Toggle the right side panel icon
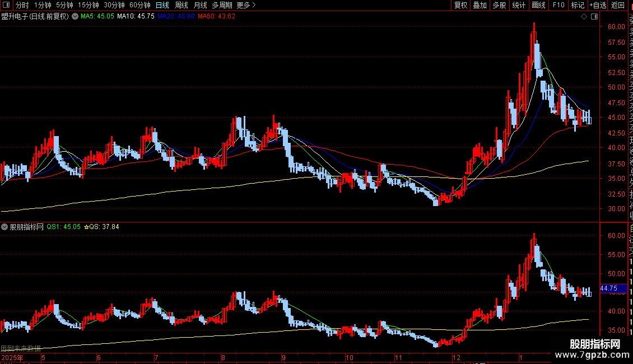 click(x=594, y=17)
